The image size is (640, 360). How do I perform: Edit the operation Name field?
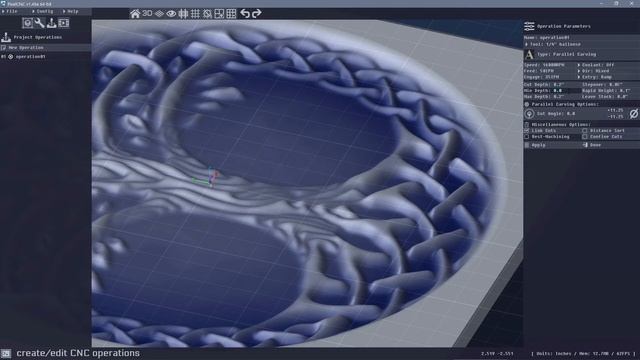[582, 38]
